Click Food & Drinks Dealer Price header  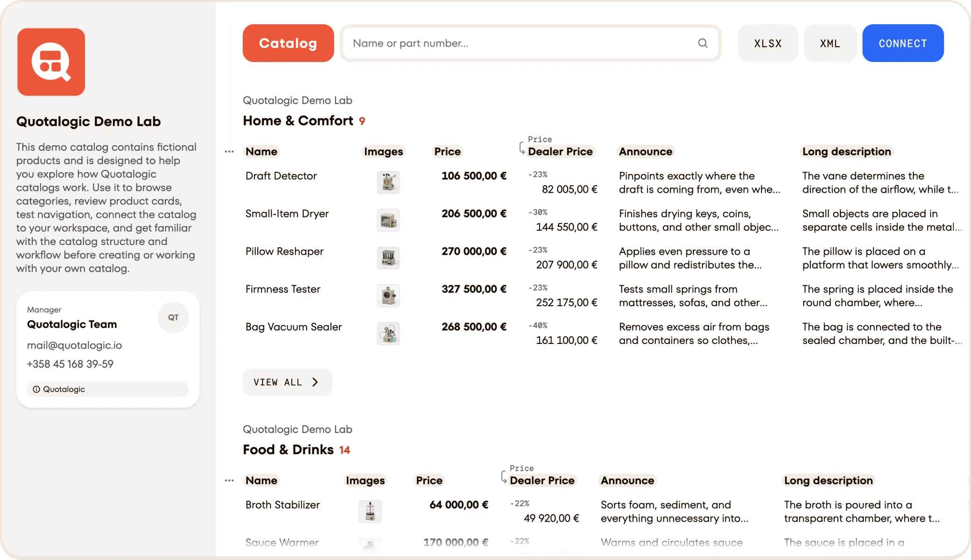point(542,481)
